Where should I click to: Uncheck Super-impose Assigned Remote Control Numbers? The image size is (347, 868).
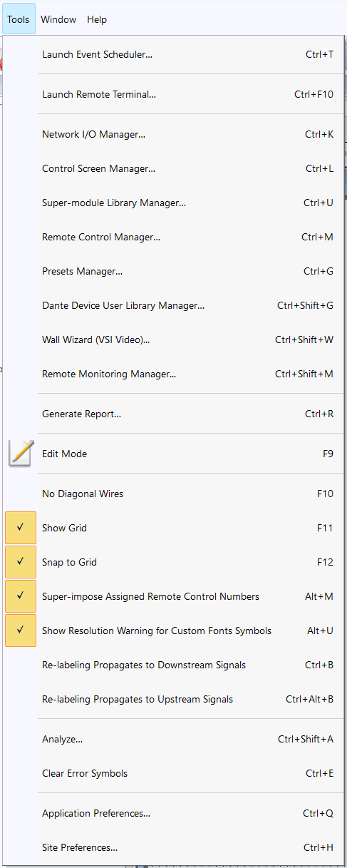(21, 596)
